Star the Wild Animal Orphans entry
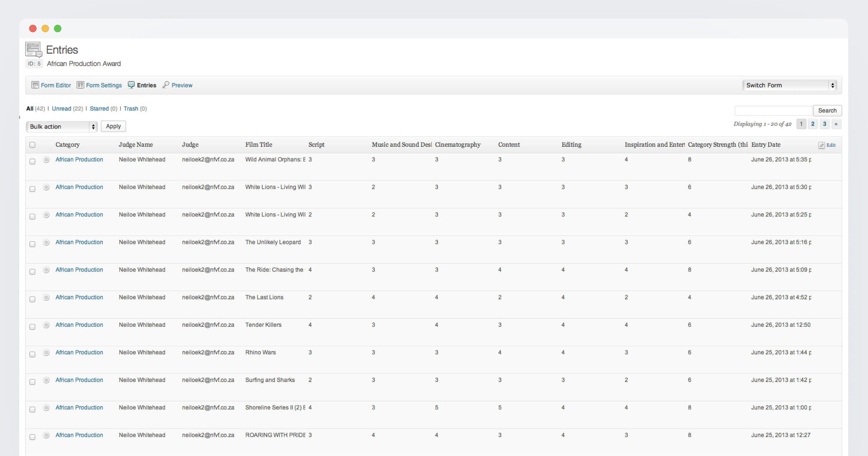The image size is (868, 456). coord(46,160)
